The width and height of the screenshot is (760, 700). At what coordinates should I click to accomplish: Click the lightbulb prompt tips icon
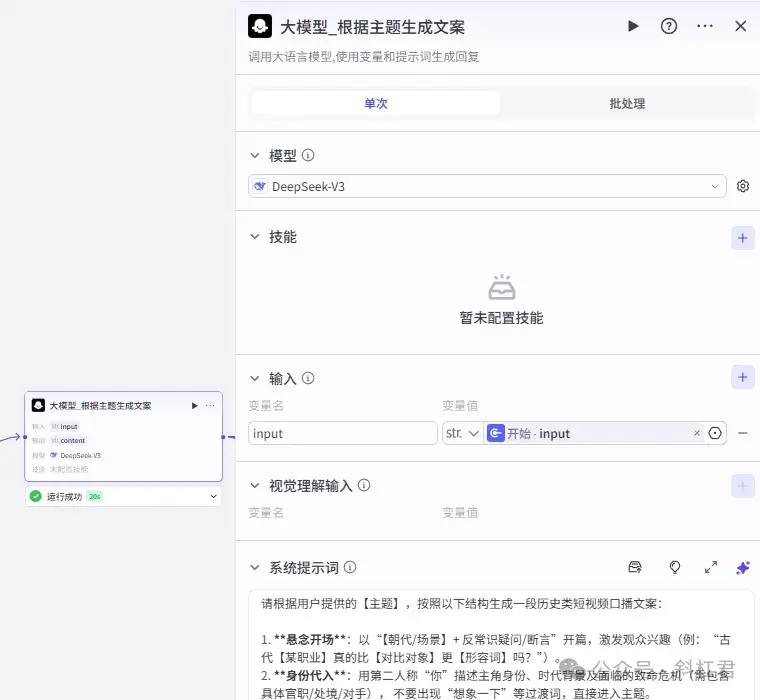pos(674,567)
